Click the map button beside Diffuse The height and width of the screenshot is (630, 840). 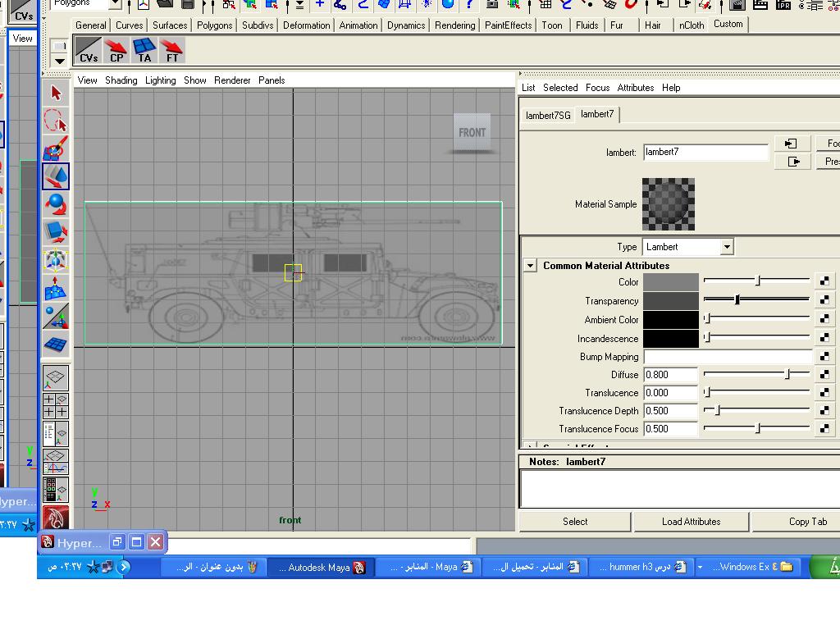(x=824, y=374)
